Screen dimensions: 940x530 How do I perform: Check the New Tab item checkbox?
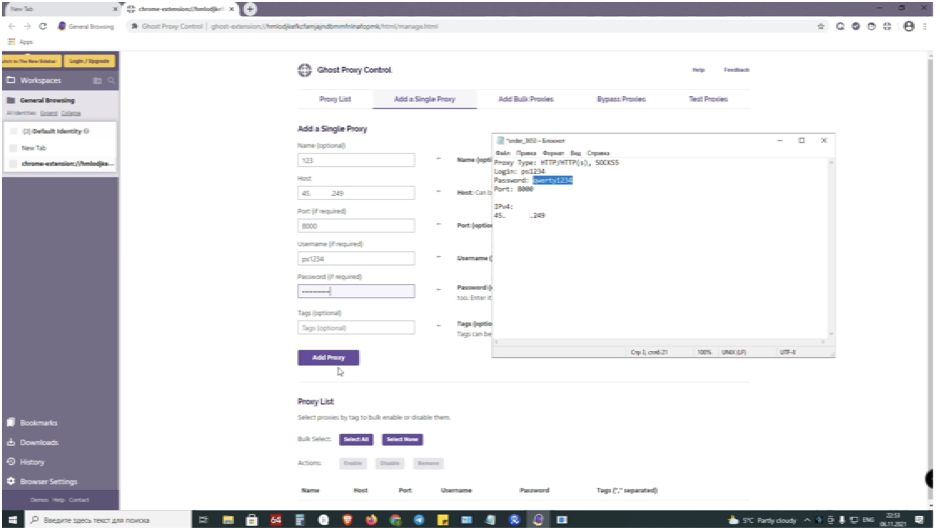[13, 147]
